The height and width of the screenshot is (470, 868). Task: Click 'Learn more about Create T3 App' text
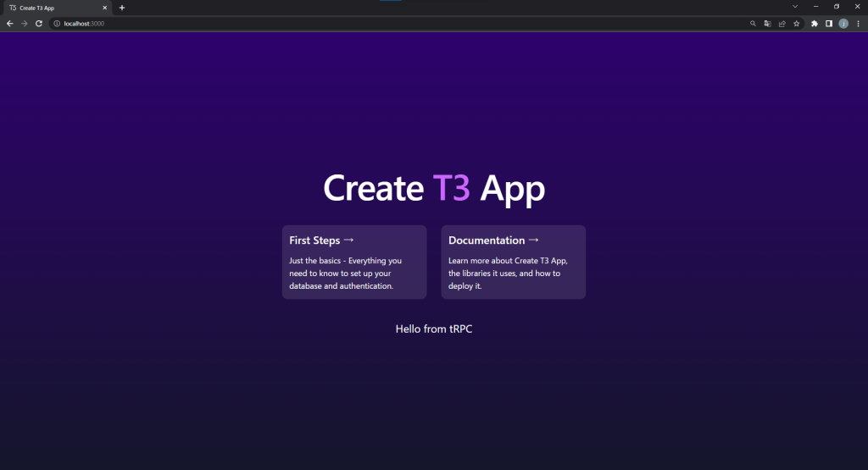pyautogui.click(x=508, y=274)
